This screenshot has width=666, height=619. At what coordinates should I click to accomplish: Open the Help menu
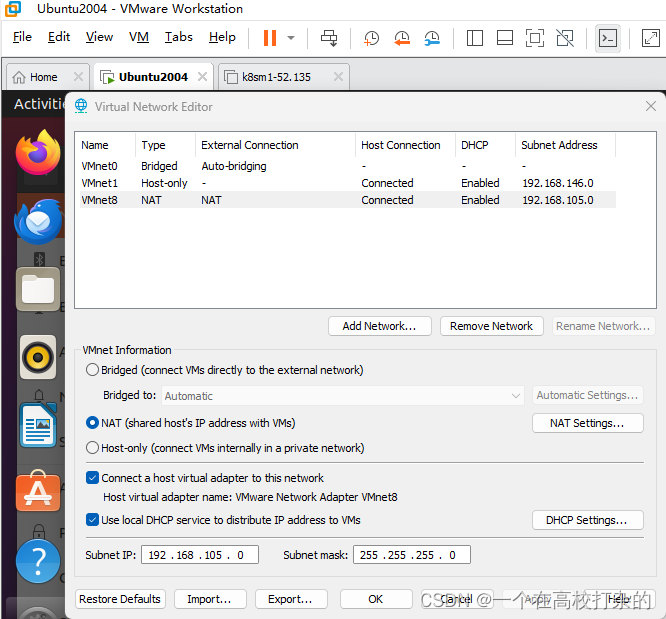click(222, 37)
